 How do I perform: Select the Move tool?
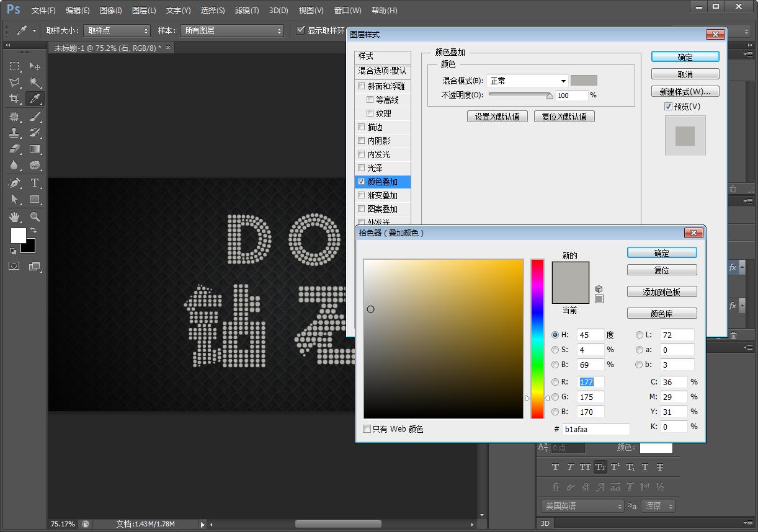coord(35,66)
